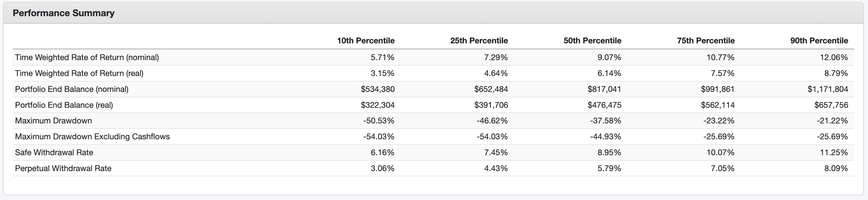Click the 75th Percentile column header
The width and height of the screenshot is (868, 200).
tap(706, 41)
